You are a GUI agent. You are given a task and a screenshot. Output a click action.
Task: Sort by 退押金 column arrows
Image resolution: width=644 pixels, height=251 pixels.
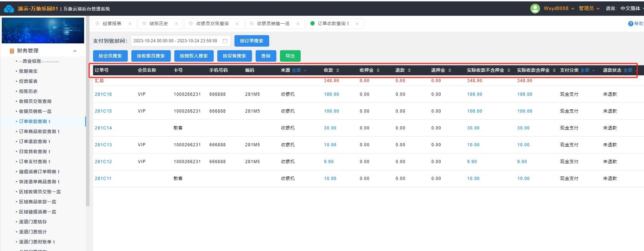(x=450, y=70)
